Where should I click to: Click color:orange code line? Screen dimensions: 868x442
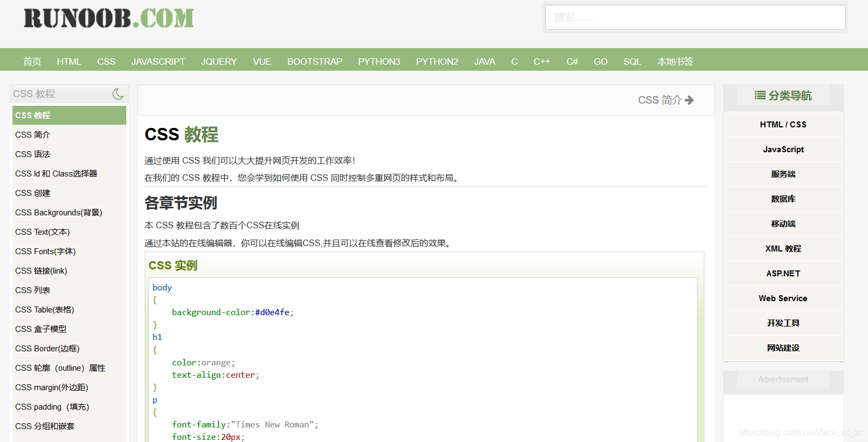tap(204, 363)
